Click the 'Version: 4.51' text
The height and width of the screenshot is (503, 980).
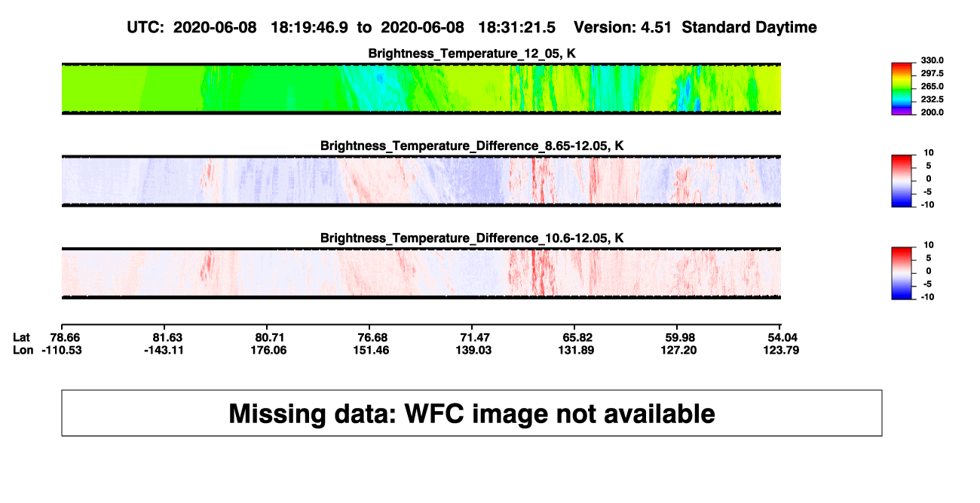(x=623, y=28)
